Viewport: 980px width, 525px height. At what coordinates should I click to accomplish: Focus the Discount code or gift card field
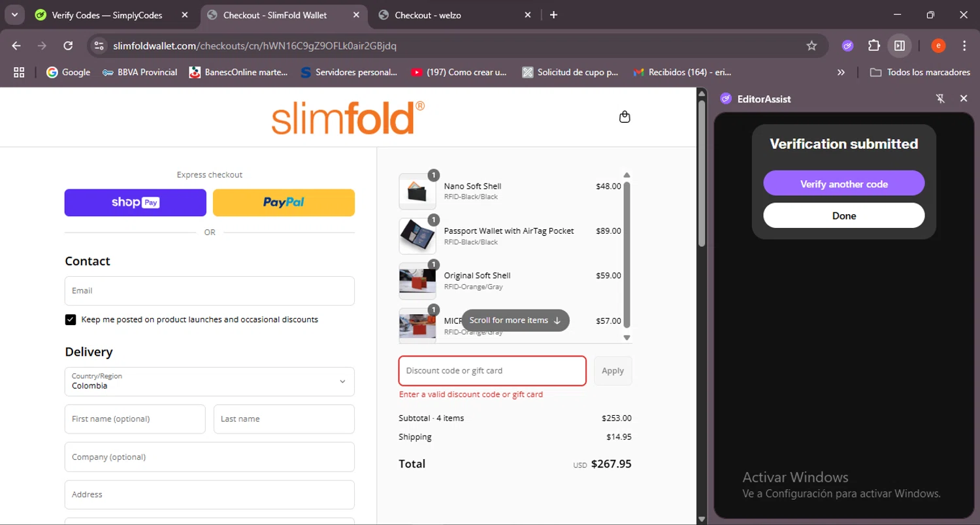click(493, 371)
